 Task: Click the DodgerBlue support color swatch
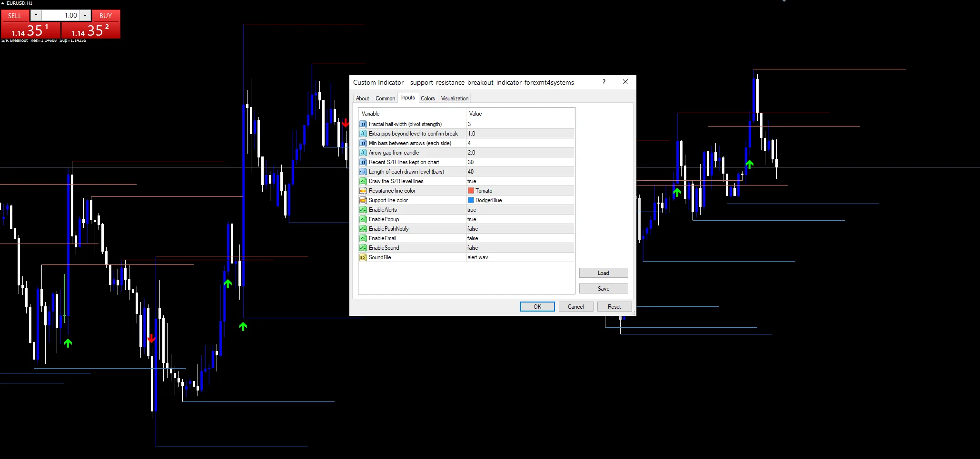[471, 200]
